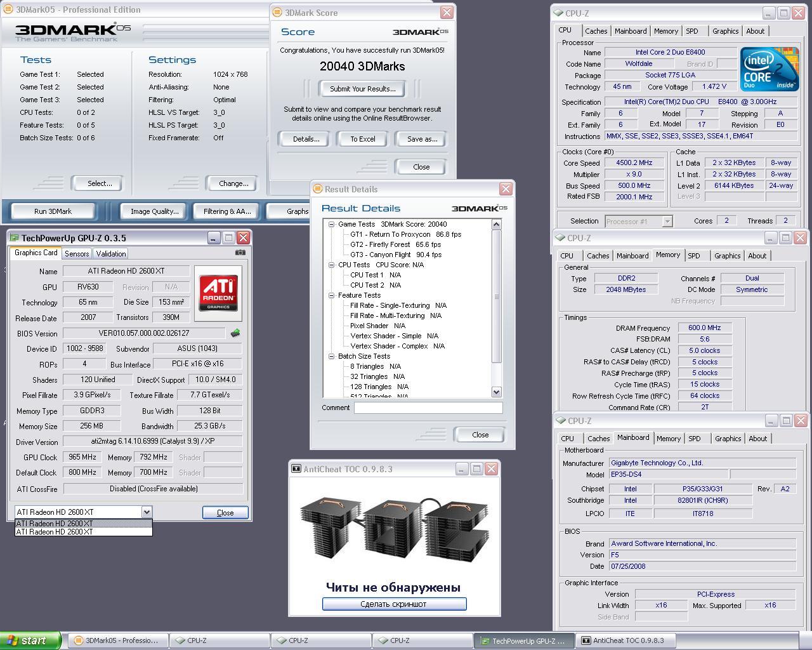Image resolution: width=812 pixels, height=650 pixels.
Task: Click the GPU-Z screenshot camera icon
Action: coord(240,253)
